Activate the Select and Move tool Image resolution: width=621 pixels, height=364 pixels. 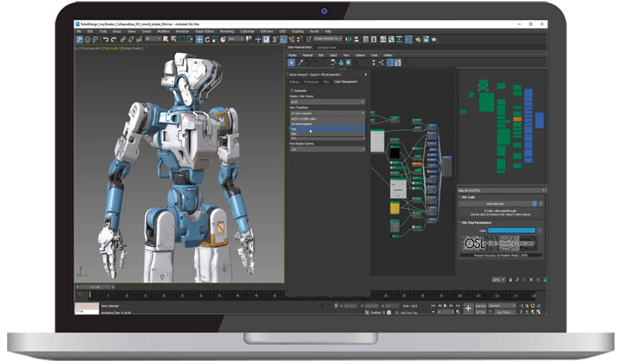click(x=199, y=40)
